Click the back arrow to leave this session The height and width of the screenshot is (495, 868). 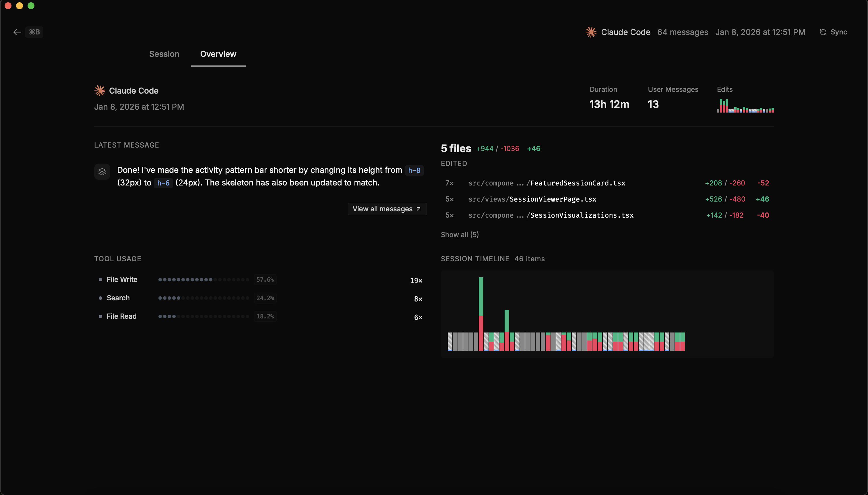pyautogui.click(x=17, y=32)
